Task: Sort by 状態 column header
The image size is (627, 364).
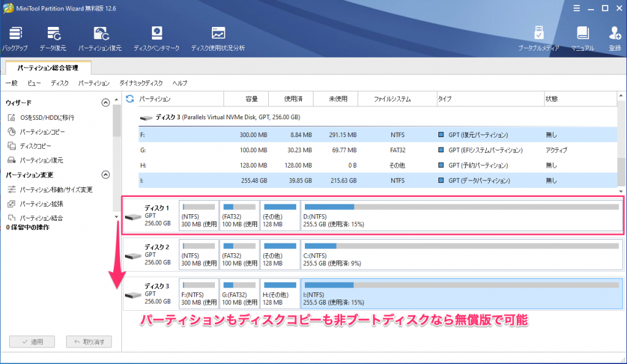Action: tap(580, 98)
